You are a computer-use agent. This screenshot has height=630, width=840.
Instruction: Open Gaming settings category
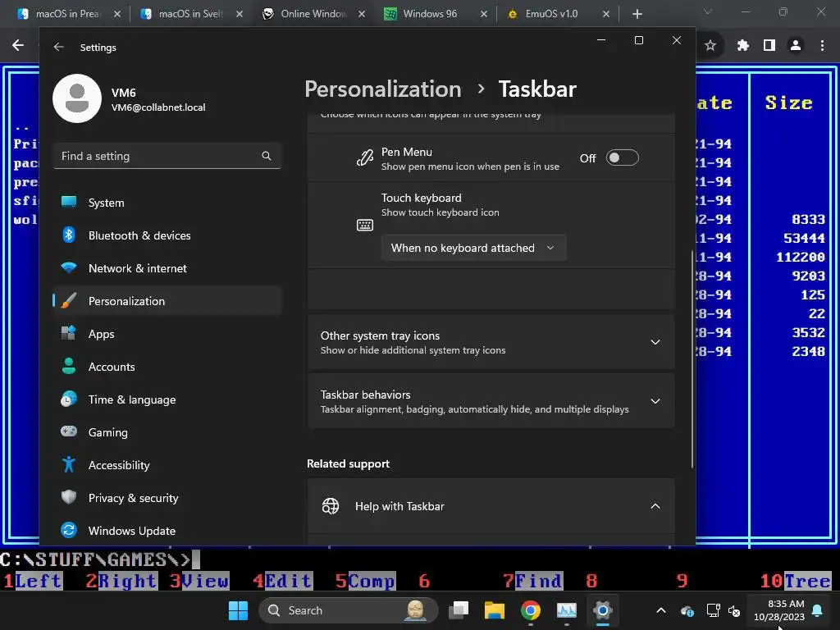(x=167, y=431)
